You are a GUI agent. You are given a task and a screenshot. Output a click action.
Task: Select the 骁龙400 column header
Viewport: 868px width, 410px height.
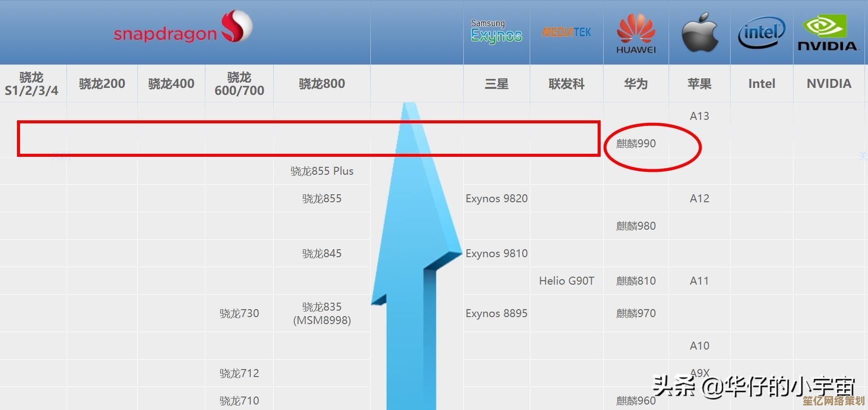[171, 83]
